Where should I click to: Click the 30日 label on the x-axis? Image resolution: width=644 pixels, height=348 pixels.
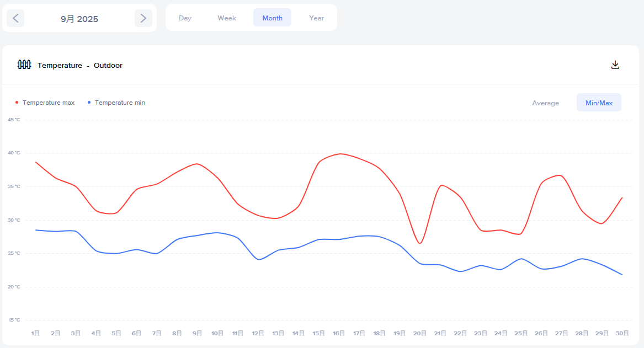pos(622,333)
